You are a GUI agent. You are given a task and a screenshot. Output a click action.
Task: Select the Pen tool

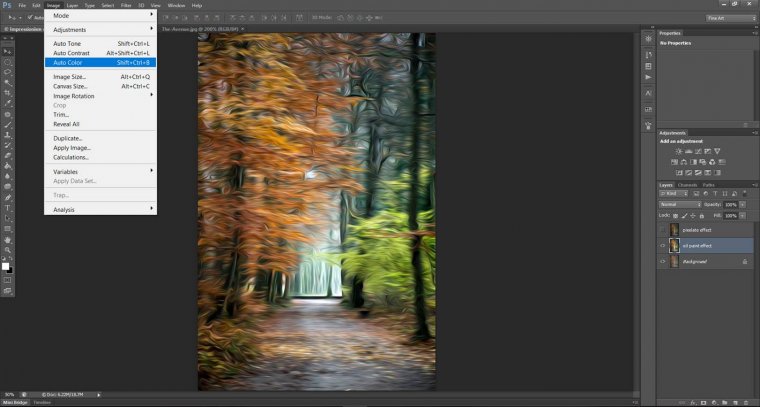point(7,198)
